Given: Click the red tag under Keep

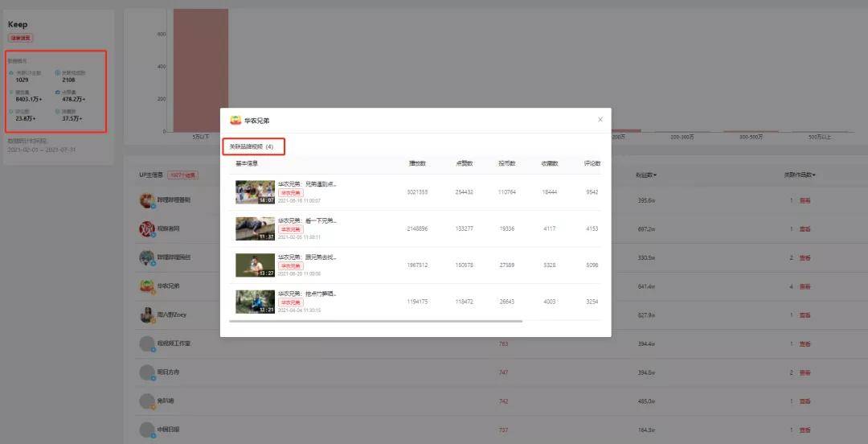Looking at the screenshot, I should [x=20, y=39].
